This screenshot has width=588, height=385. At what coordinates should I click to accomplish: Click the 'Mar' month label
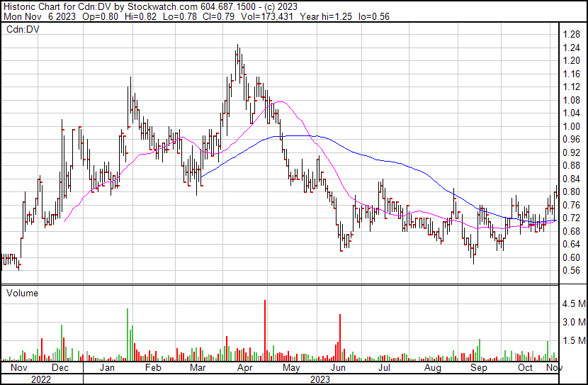click(198, 367)
